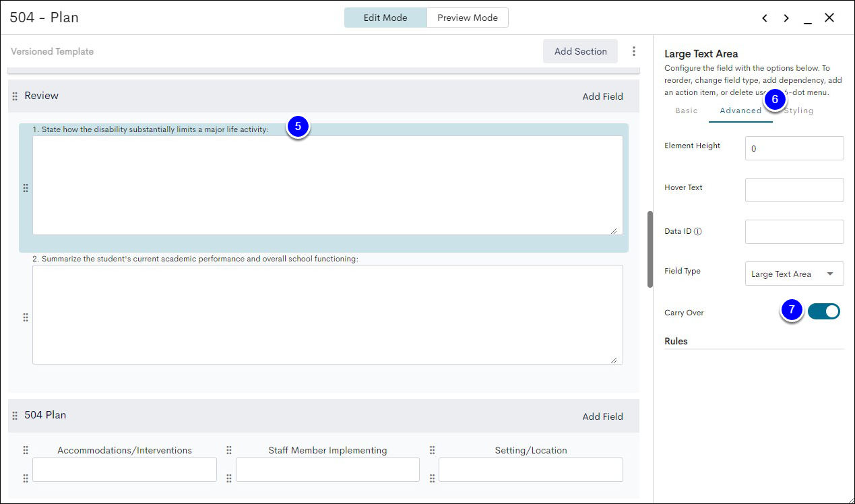Open the Basic tab
The height and width of the screenshot is (504, 855).
point(687,111)
